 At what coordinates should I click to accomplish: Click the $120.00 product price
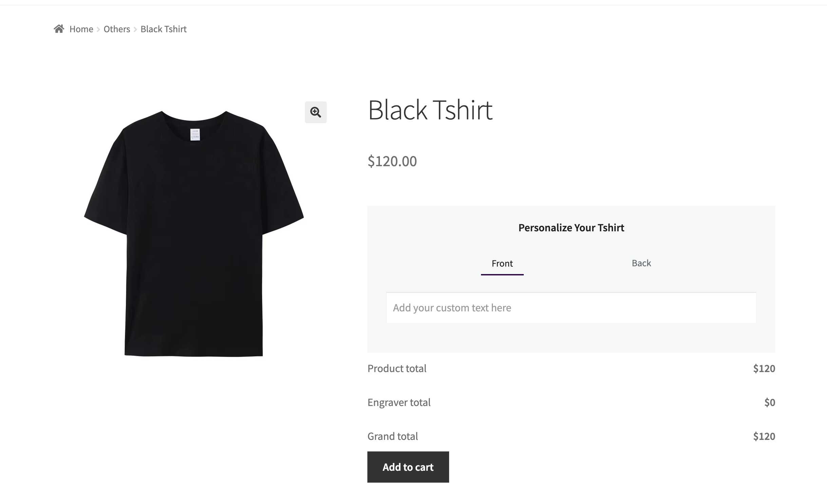point(392,161)
